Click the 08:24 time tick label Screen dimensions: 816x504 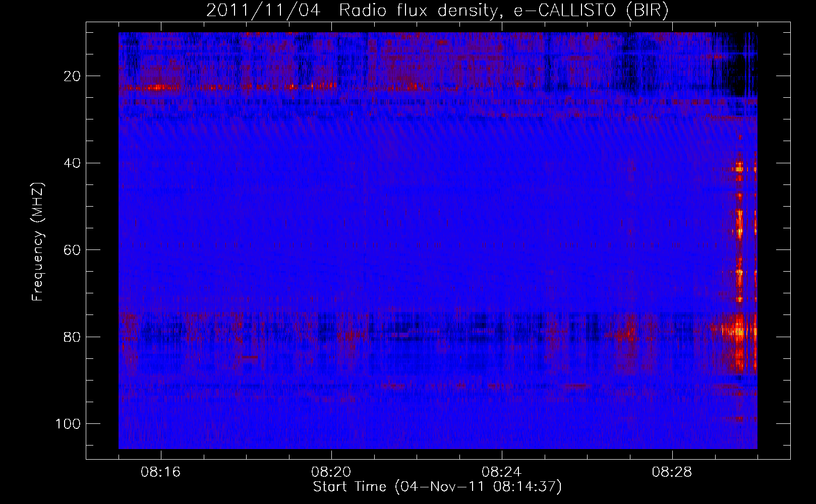502,472
